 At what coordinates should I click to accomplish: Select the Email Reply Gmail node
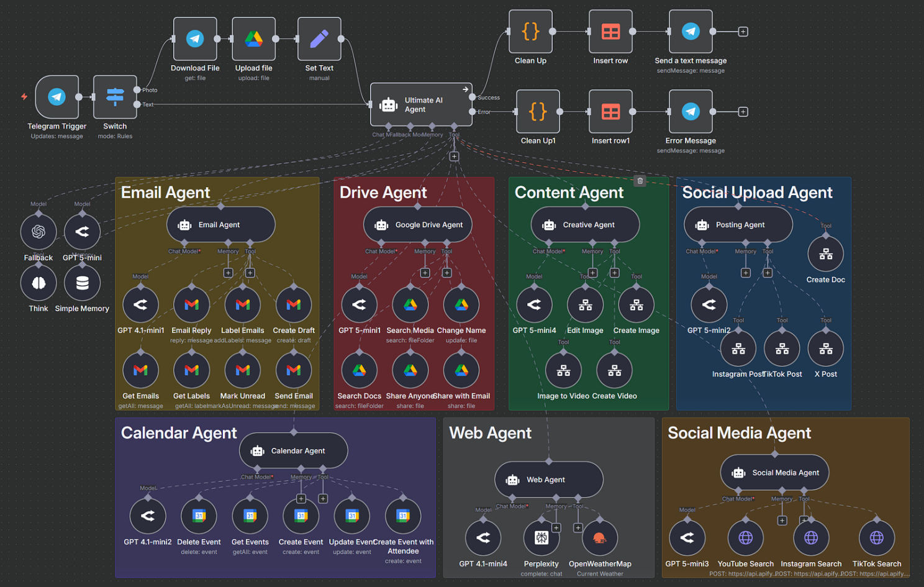click(x=191, y=305)
